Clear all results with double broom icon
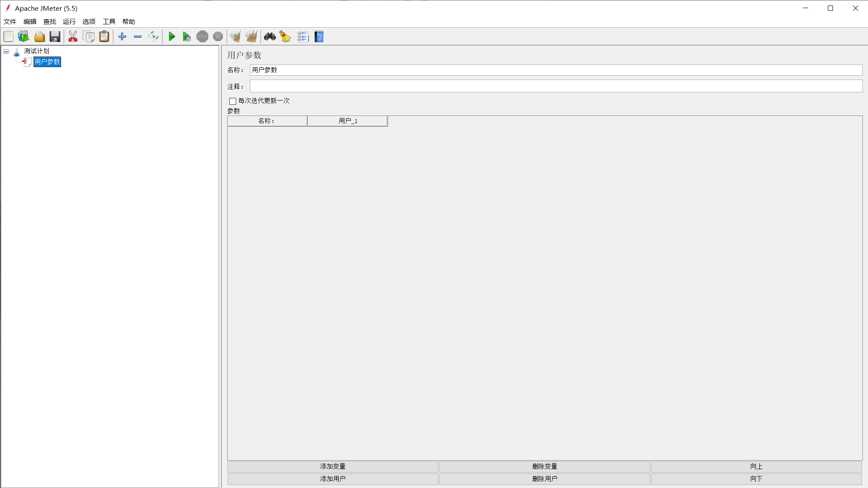Viewport: 868px width, 488px height. click(252, 37)
